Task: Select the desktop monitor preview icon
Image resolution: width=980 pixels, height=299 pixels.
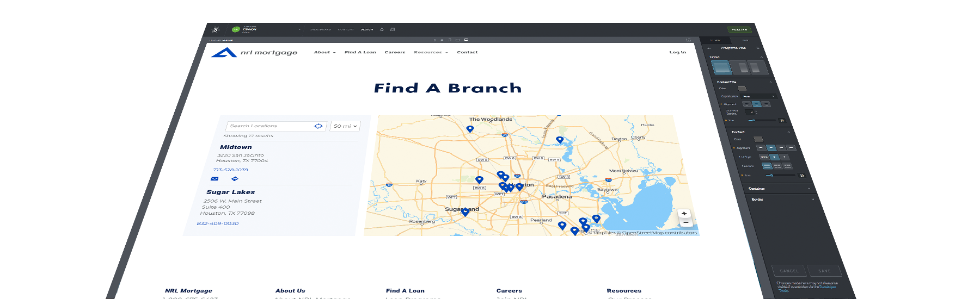Action: click(466, 40)
